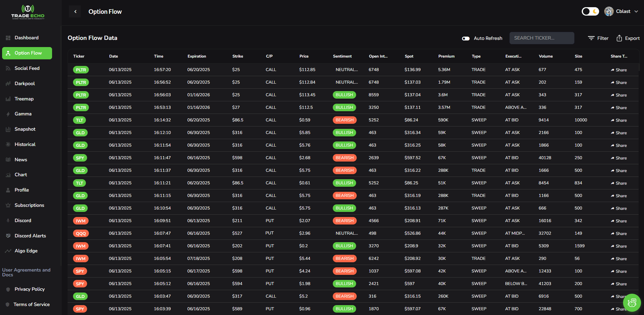Open the Filter options
The height and width of the screenshot is (315, 644).
click(598, 38)
